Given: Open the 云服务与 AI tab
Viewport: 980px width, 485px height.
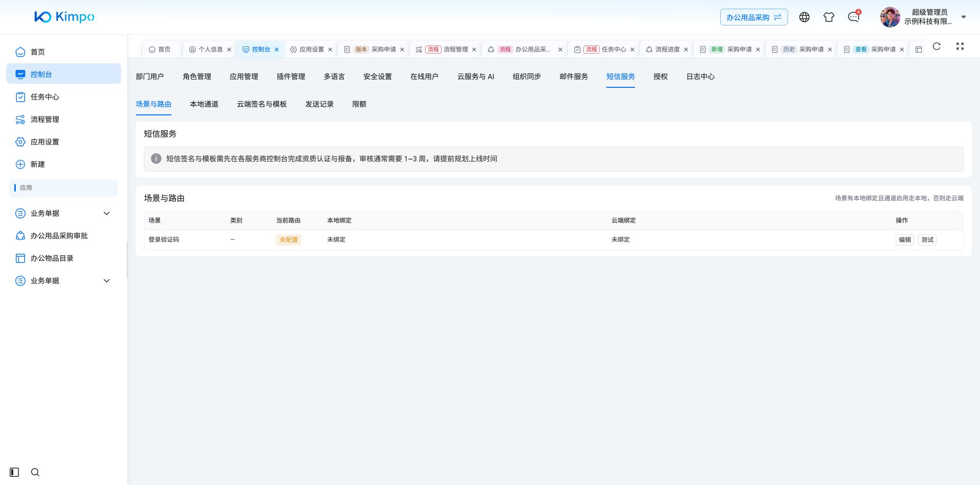Looking at the screenshot, I should 476,77.
